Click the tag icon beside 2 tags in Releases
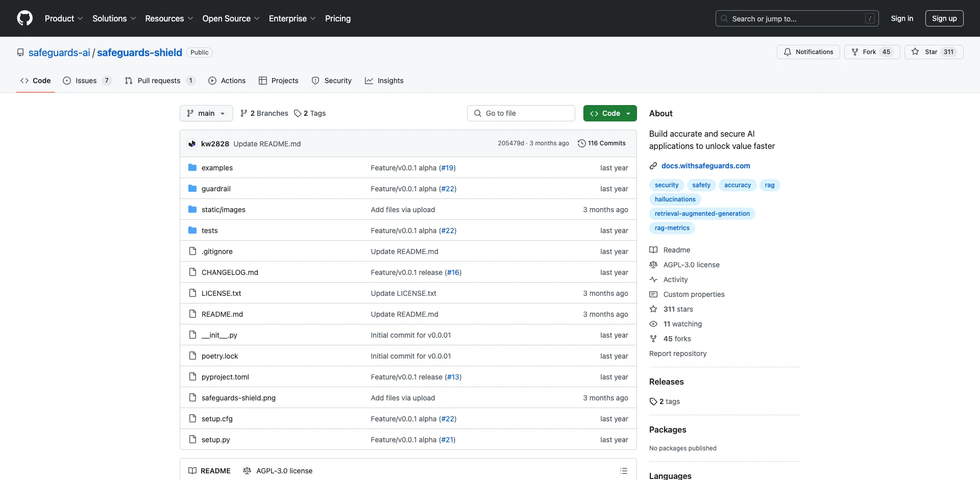This screenshot has width=980, height=480. pyautogui.click(x=653, y=402)
